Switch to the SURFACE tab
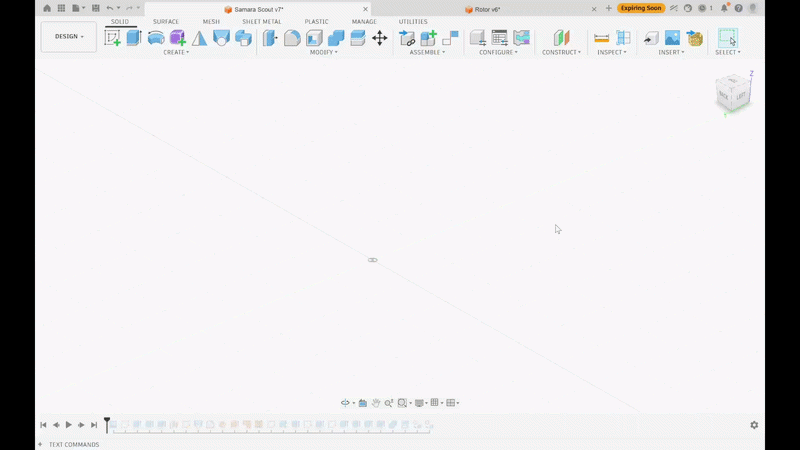 [166, 21]
